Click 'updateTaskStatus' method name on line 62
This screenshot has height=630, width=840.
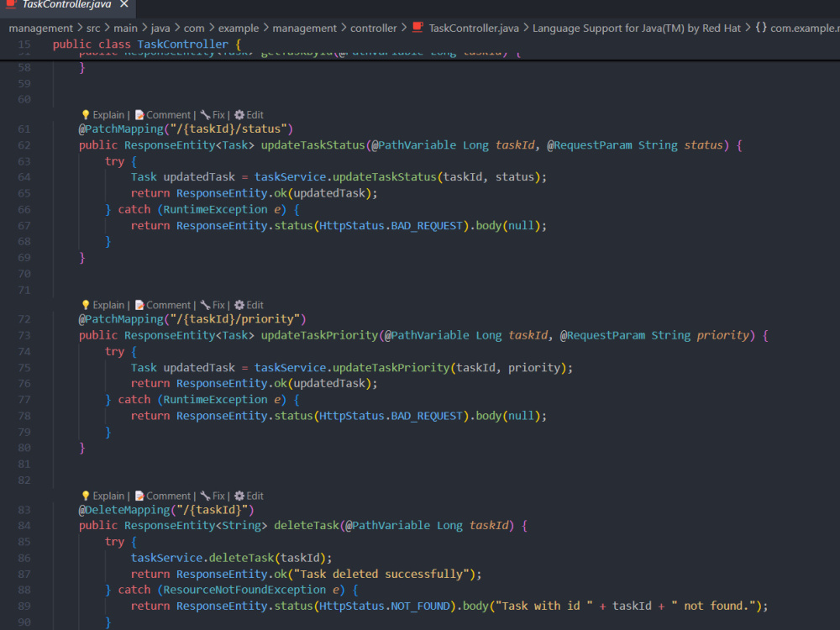pos(312,145)
